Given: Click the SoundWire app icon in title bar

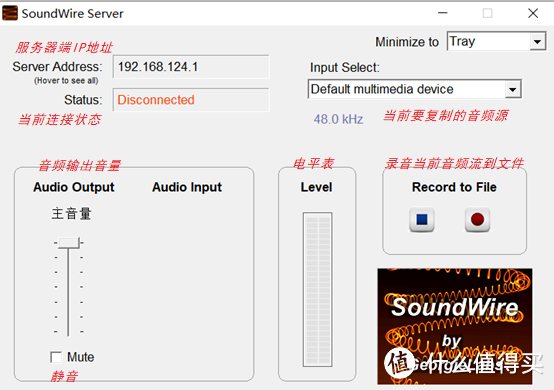Looking at the screenshot, I should pyautogui.click(x=10, y=13).
